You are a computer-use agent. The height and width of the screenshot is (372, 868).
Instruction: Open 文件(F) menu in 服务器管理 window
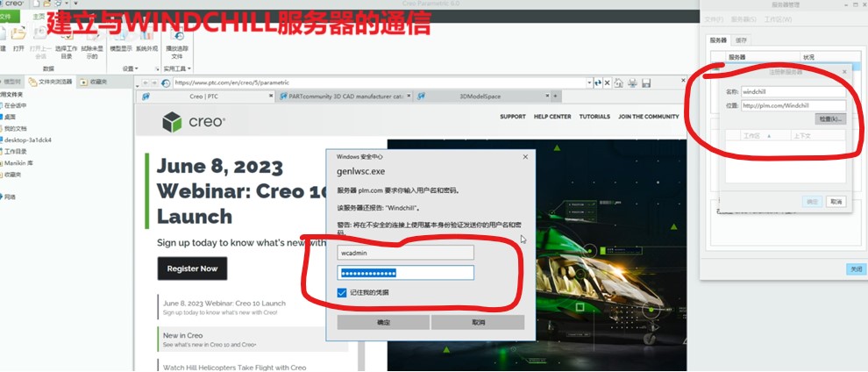click(714, 19)
